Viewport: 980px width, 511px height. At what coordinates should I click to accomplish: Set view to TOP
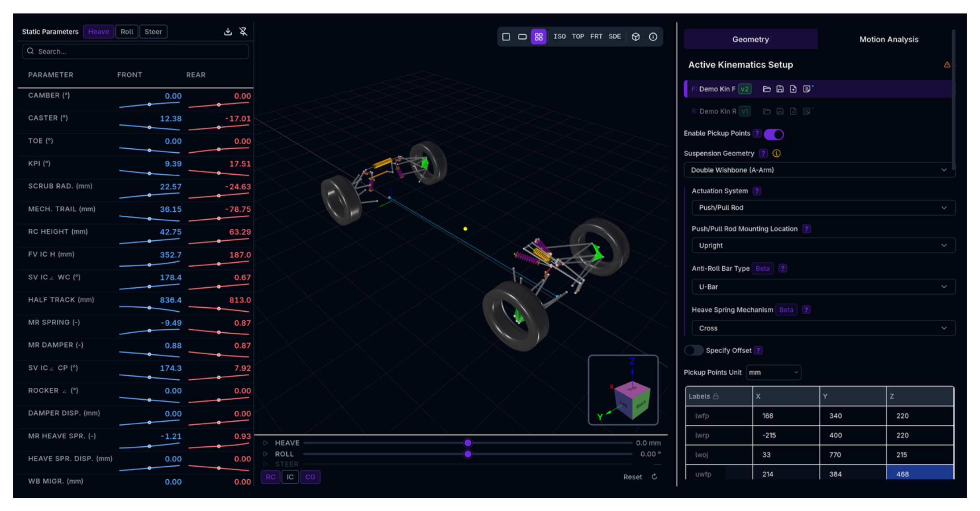[x=578, y=37]
